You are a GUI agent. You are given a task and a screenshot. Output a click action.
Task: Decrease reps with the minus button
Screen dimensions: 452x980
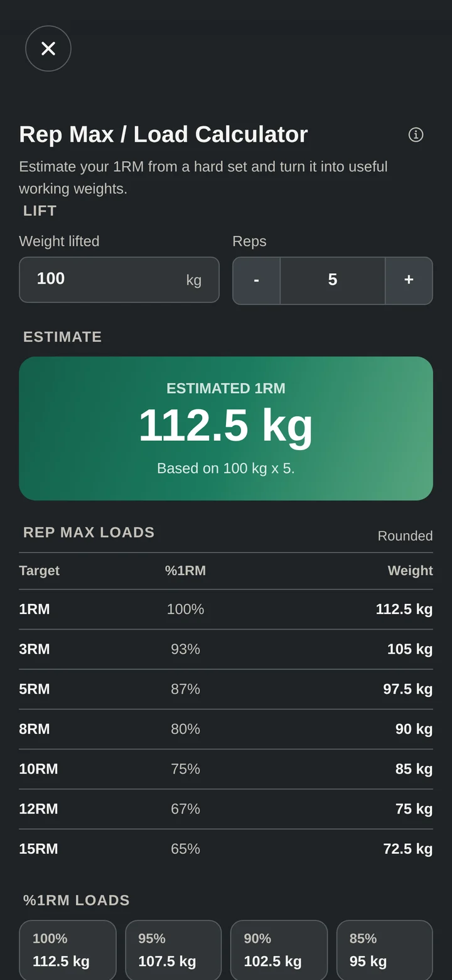(x=256, y=281)
